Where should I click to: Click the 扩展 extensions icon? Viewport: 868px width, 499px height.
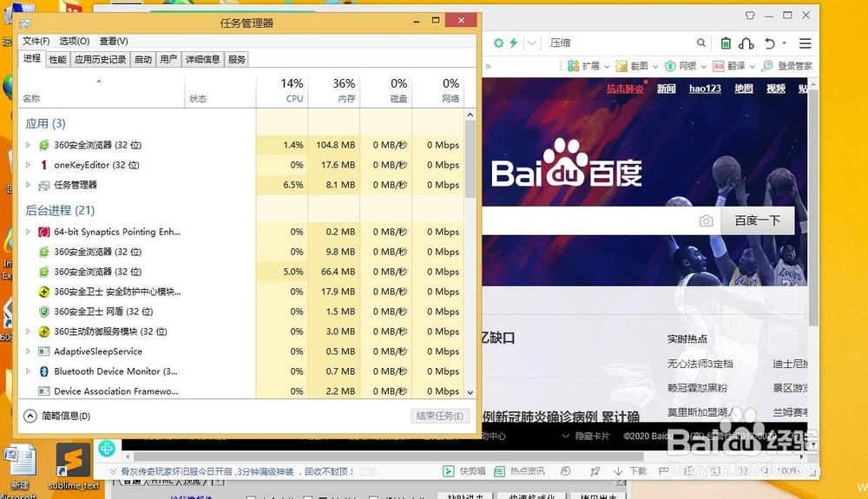pos(574,66)
